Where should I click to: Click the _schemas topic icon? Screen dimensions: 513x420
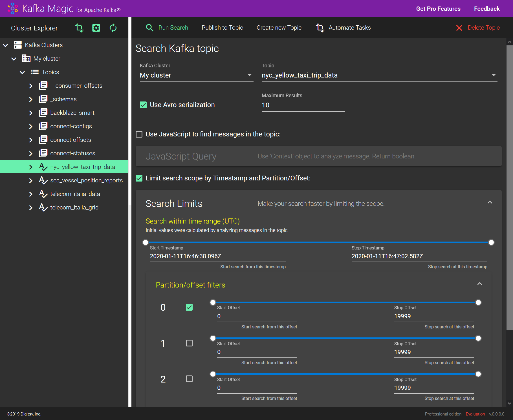43,99
